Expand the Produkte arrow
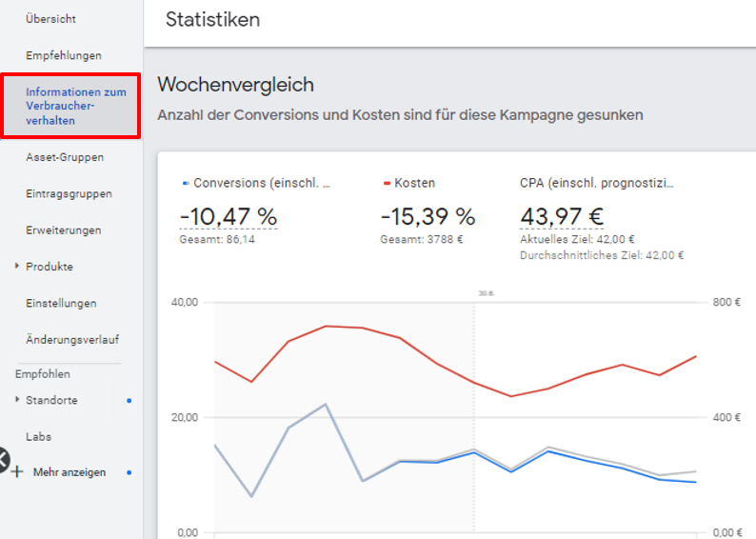This screenshot has height=539, width=756. [x=17, y=266]
